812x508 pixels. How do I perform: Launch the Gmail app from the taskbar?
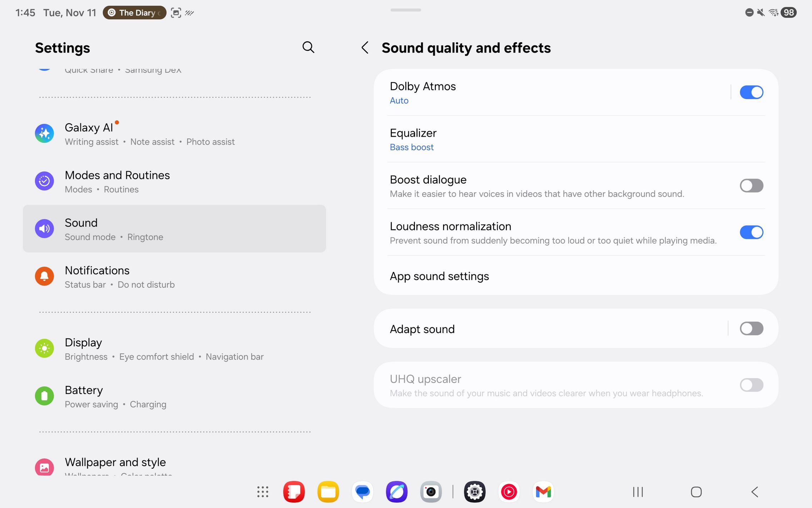(543, 492)
